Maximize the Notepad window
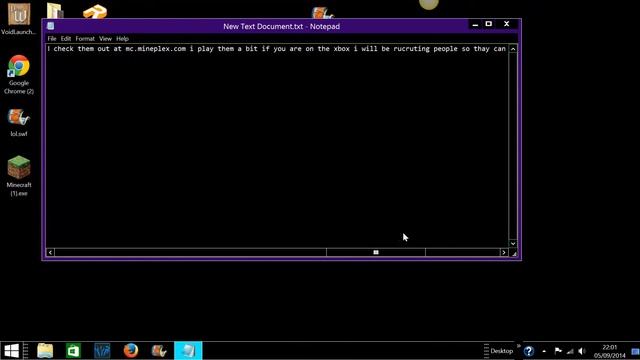This screenshot has height=360, width=640. tap(489, 24)
